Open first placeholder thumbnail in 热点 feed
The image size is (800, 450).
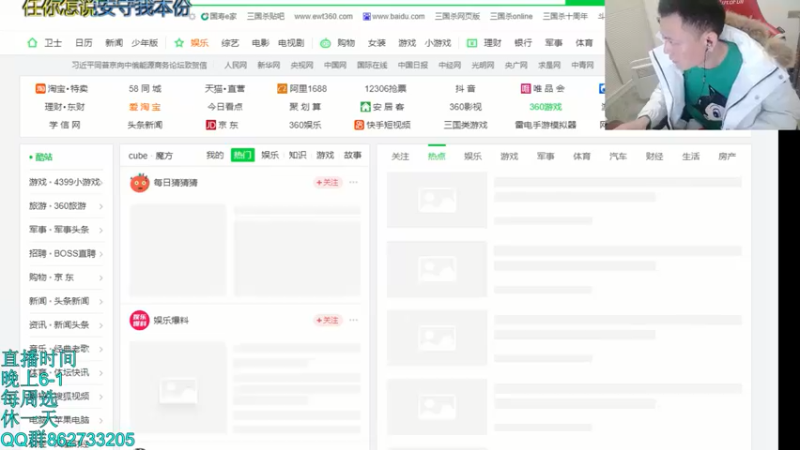(437, 200)
